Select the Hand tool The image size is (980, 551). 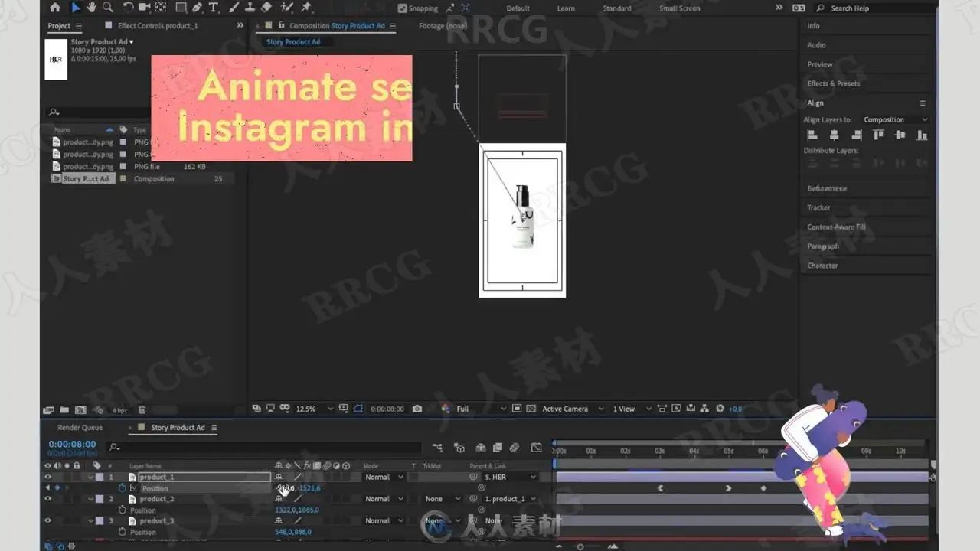click(x=92, y=8)
